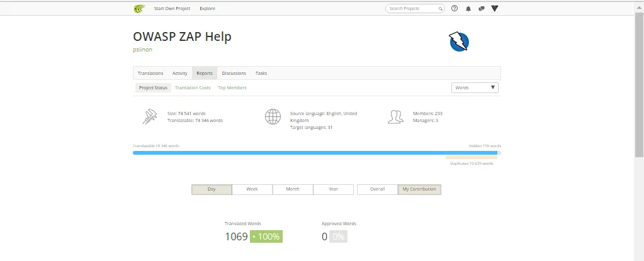Screen dimensions: 644x261
Task: Click the 1069 translated words value
Action: 236,236
